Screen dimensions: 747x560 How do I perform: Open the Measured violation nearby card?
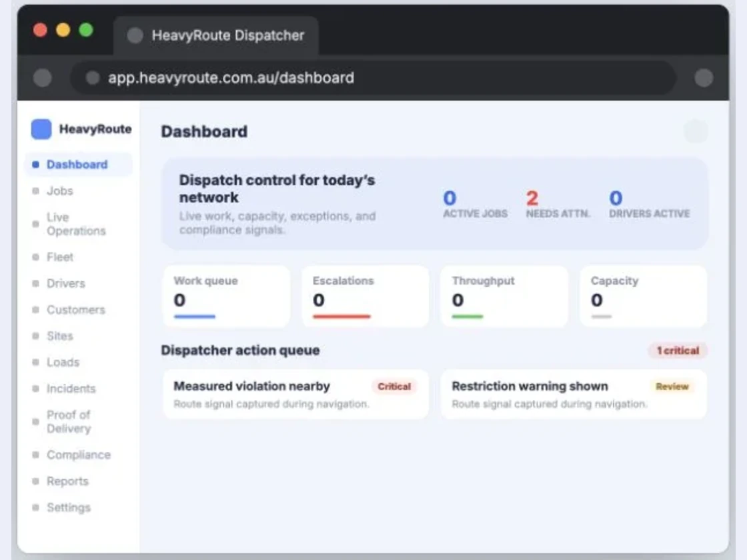296,394
